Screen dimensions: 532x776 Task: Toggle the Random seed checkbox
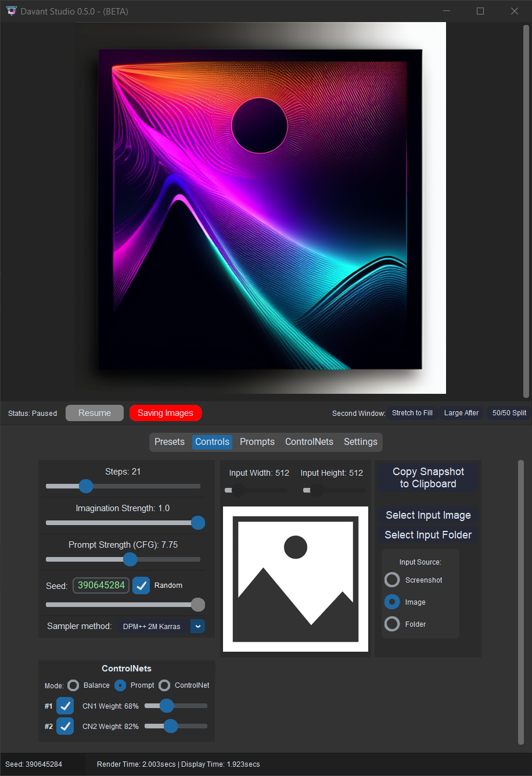pyautogui.click(x=141, y=585)
